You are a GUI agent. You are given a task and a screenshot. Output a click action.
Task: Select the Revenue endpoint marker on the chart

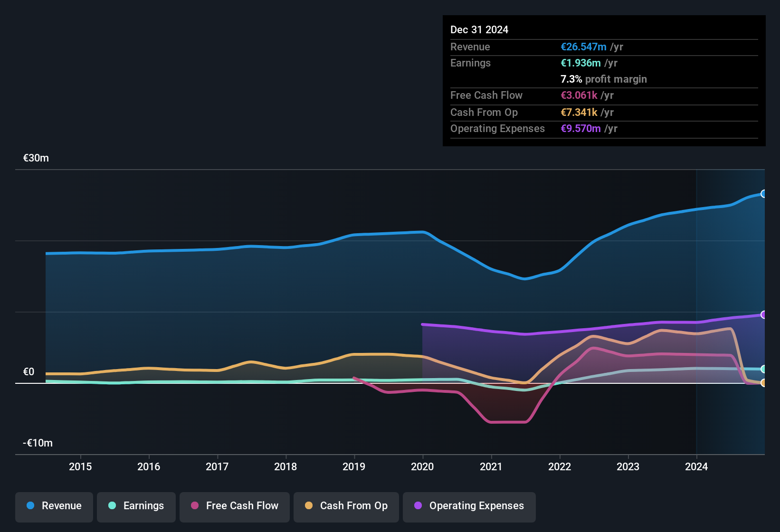(764, 194)
